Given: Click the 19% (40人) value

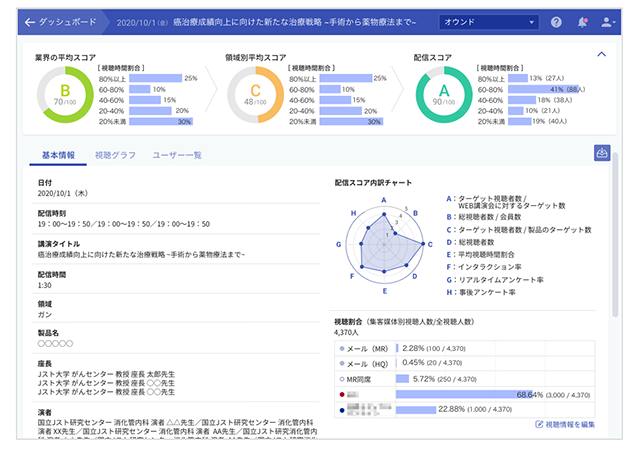Looking at the screenshot, I should pos(549,121).
